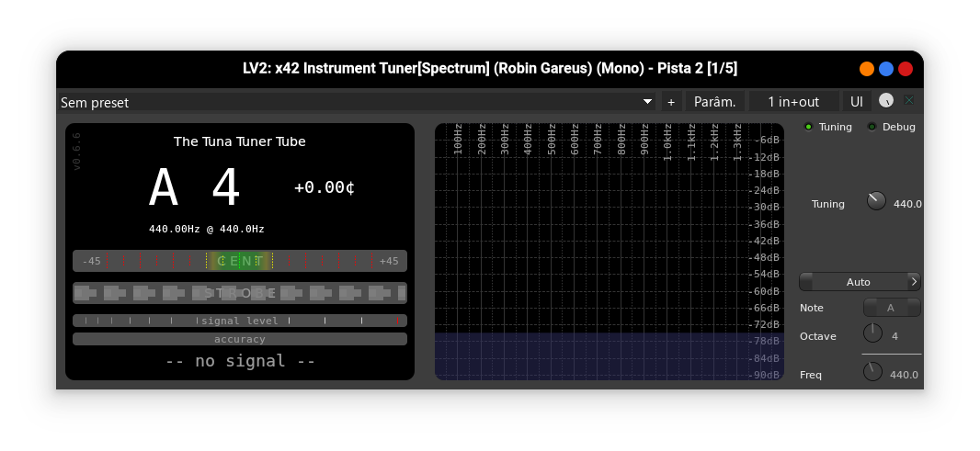Click the 500Hz label in spectrum
980x451 pixels.
coord(552,140)
